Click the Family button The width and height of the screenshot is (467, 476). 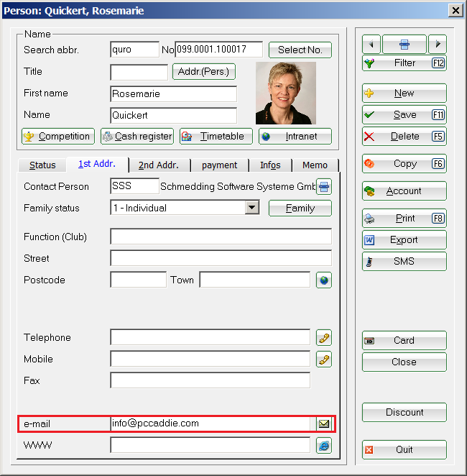[300, 209]
